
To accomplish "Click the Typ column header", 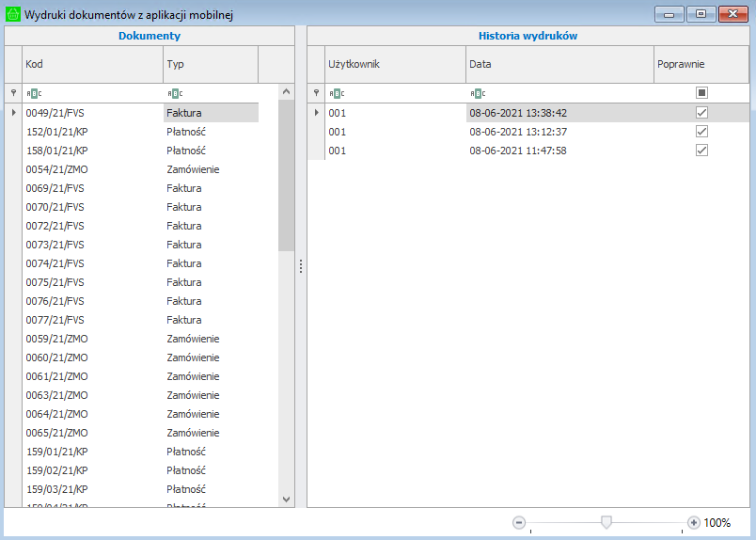I will click(x=210, y=65).
